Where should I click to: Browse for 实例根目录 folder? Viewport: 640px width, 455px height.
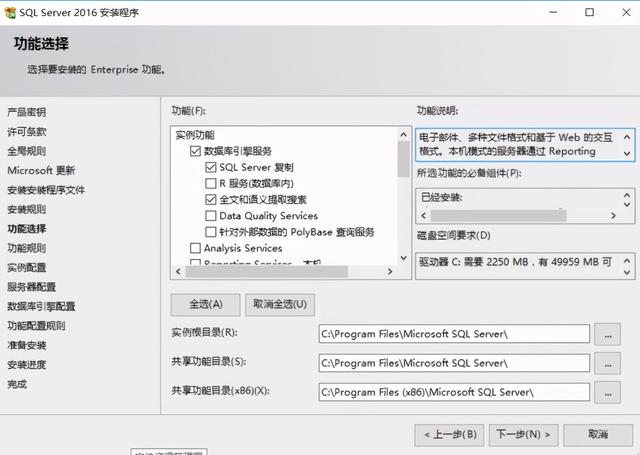click(608, 334)
